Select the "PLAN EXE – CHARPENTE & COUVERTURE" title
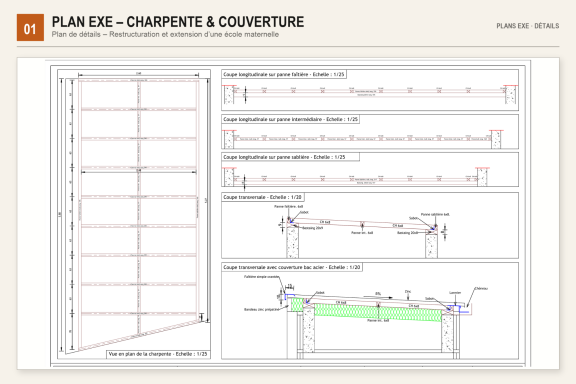Viewport: 576px width, 384px height. coord(178,22)
